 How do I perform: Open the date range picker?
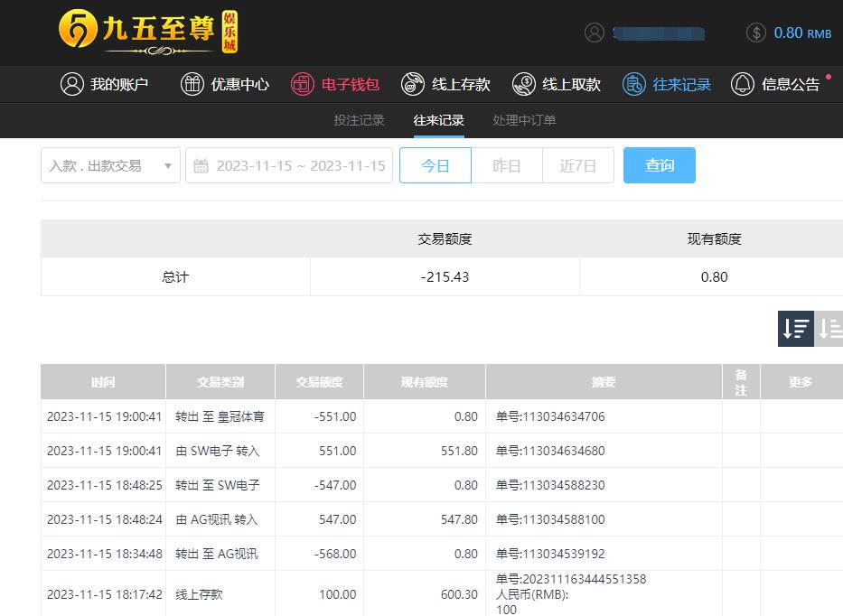[289, 165]
